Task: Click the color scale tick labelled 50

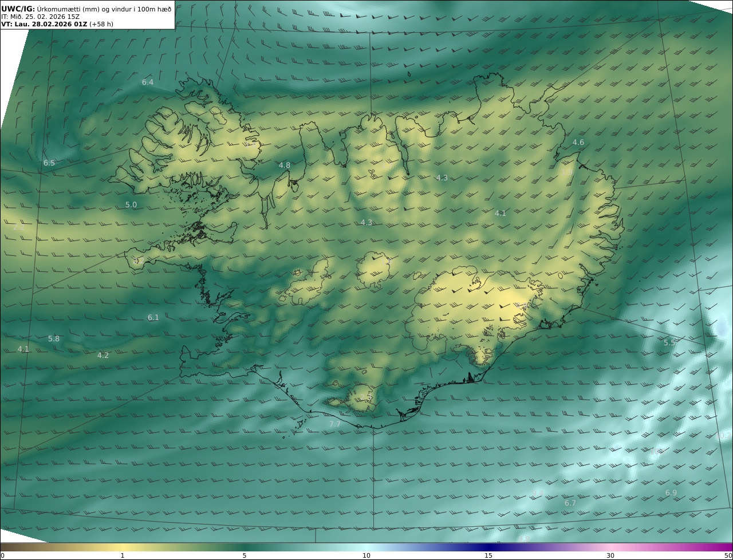Action: coord(728,555)
